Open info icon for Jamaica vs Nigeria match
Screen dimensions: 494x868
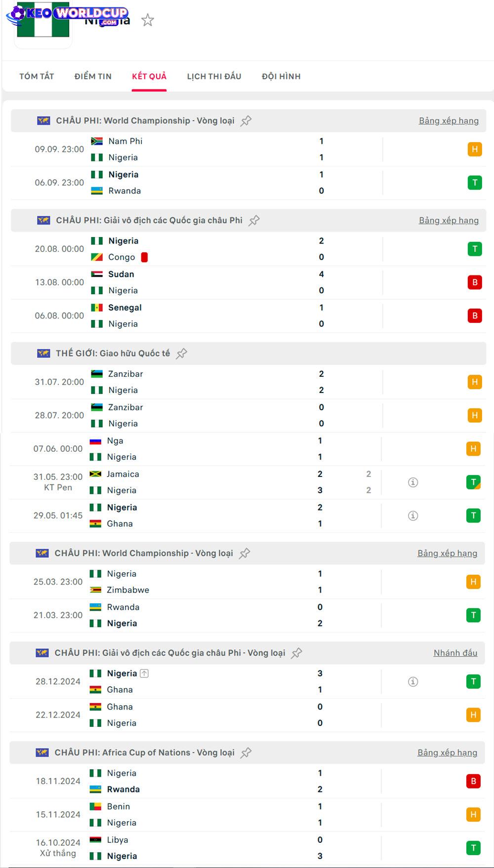(413, 482)
